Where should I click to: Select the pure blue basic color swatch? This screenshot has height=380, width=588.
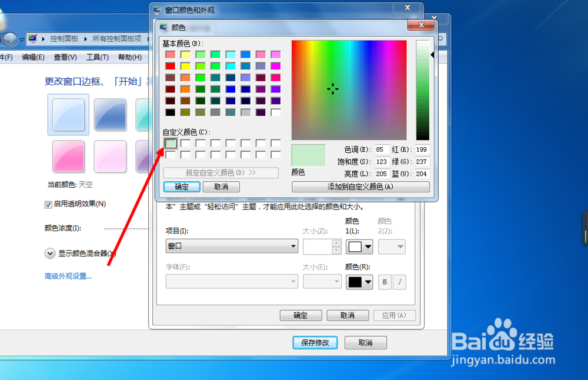point(230,89)
